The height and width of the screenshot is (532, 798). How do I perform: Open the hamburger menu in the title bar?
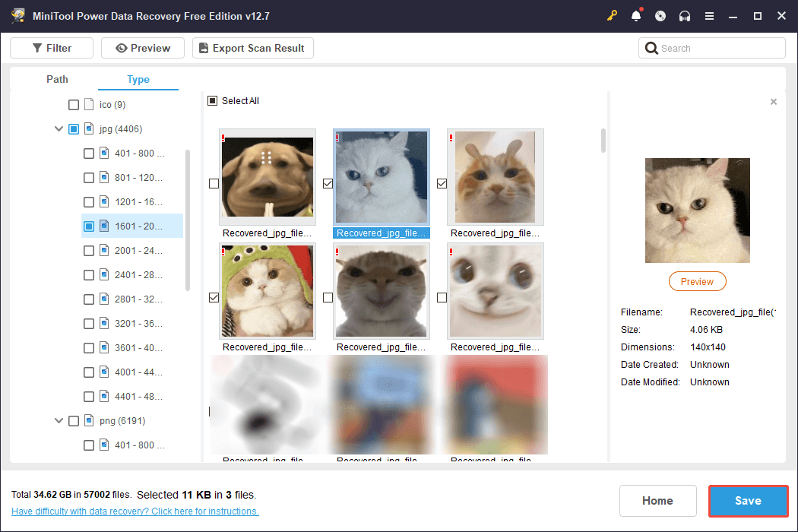(709, 15)
